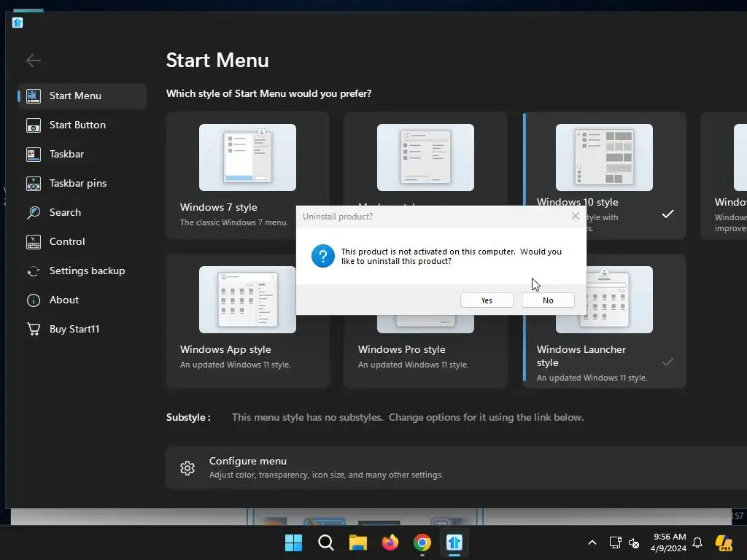Viewport: 747px width, 560px height.
Task: Launch Firefox from taskbar
Action: (390, 542)
